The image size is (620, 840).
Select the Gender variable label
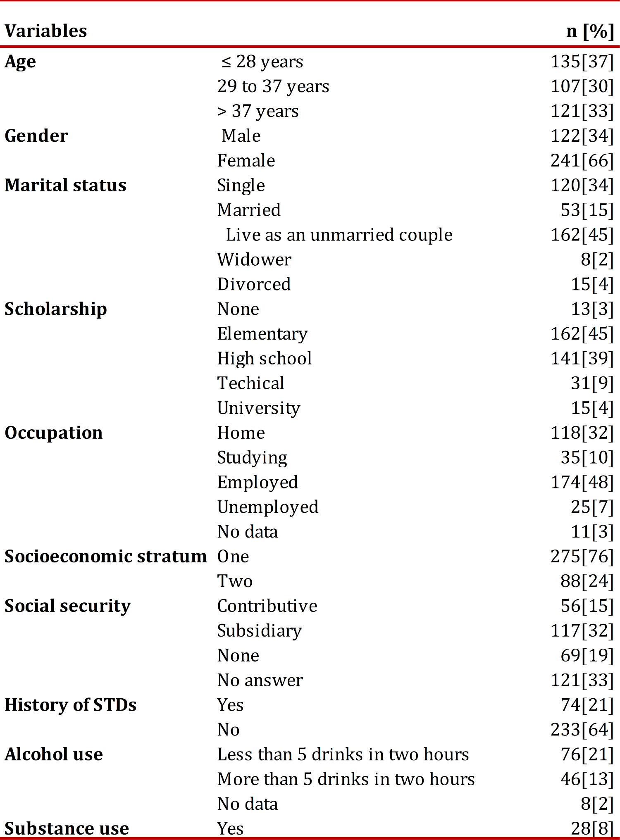[36, 136]
